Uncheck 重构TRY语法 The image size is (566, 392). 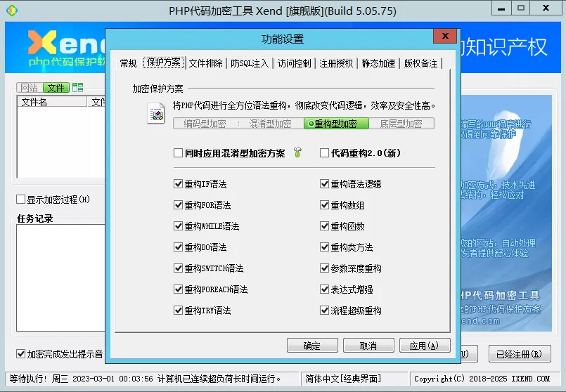tap(178, 310)
